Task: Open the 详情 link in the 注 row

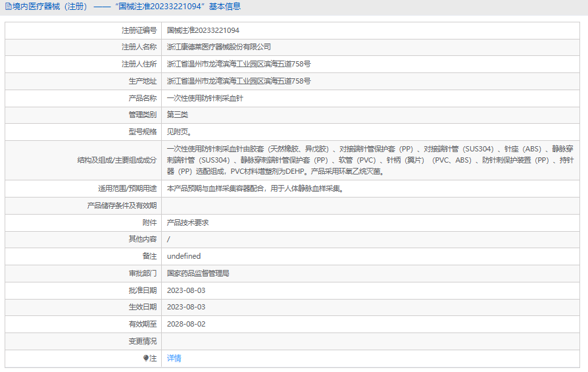Action: click(x=174, y=358)
